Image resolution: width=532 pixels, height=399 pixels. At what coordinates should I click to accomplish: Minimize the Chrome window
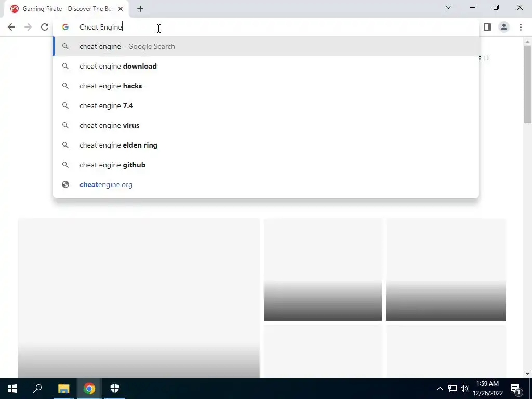(472, 7)
